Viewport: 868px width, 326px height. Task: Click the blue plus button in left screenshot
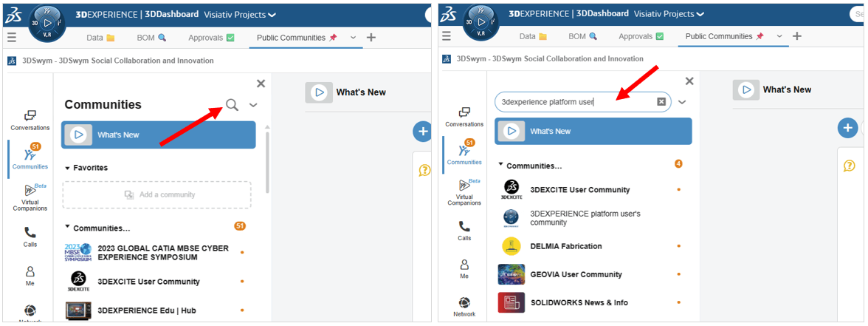pyautogui.click(x=423, y=132)
